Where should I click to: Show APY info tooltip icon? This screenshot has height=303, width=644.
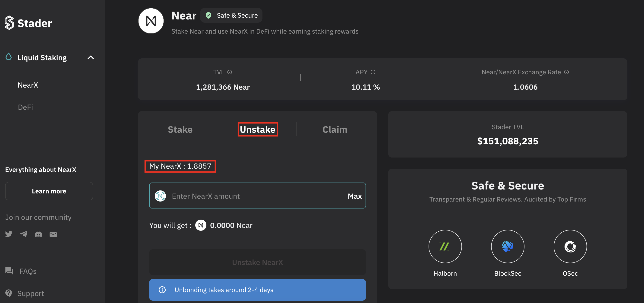click(x=373, y=72)
